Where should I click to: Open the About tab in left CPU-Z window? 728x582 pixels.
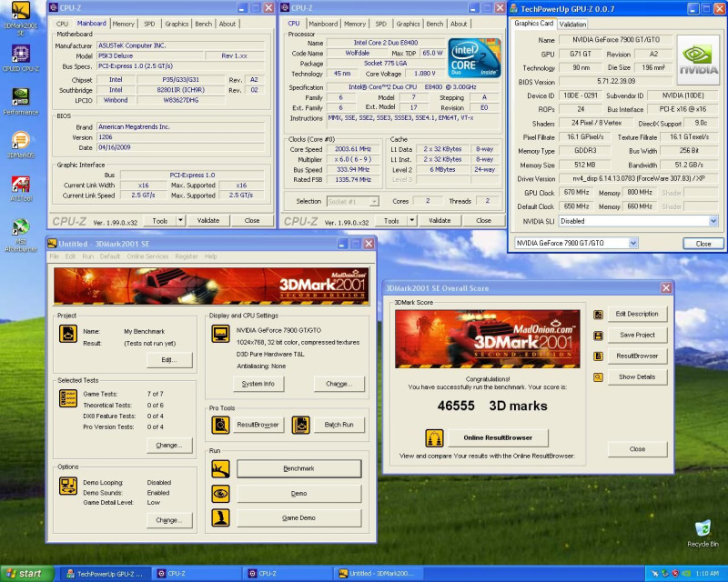[x=227, y=24]
